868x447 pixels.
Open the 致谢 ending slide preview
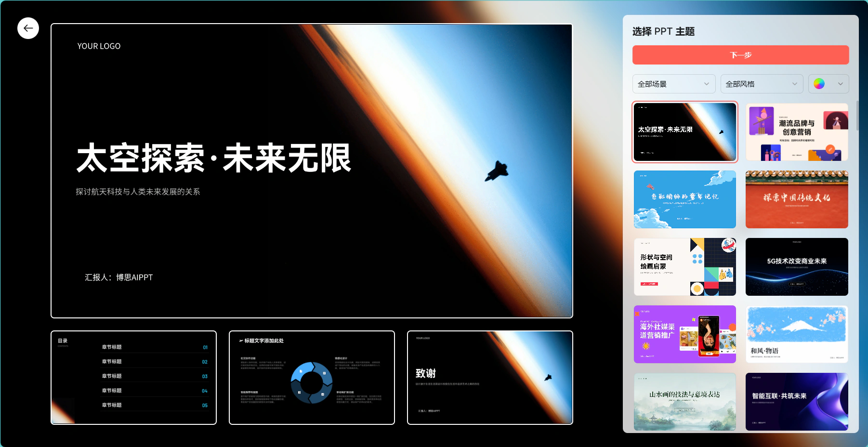coord(490,378)
